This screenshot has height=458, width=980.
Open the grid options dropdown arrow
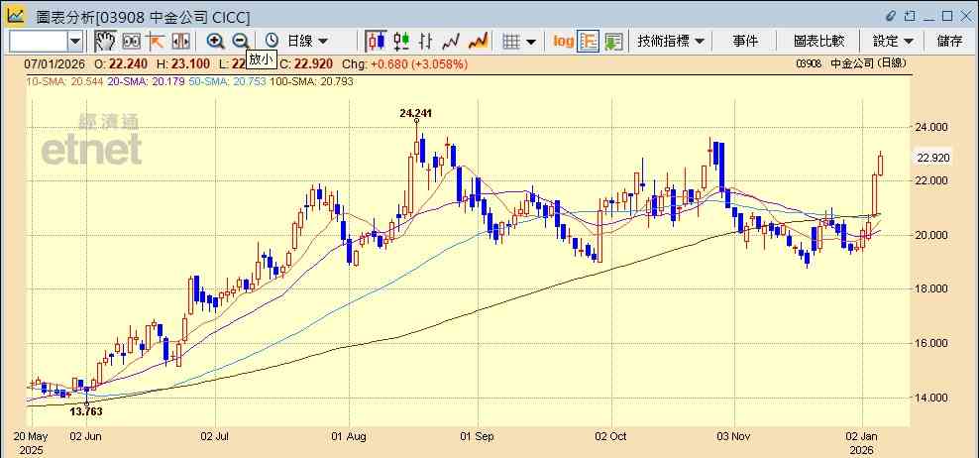click(x=531, y=42)
